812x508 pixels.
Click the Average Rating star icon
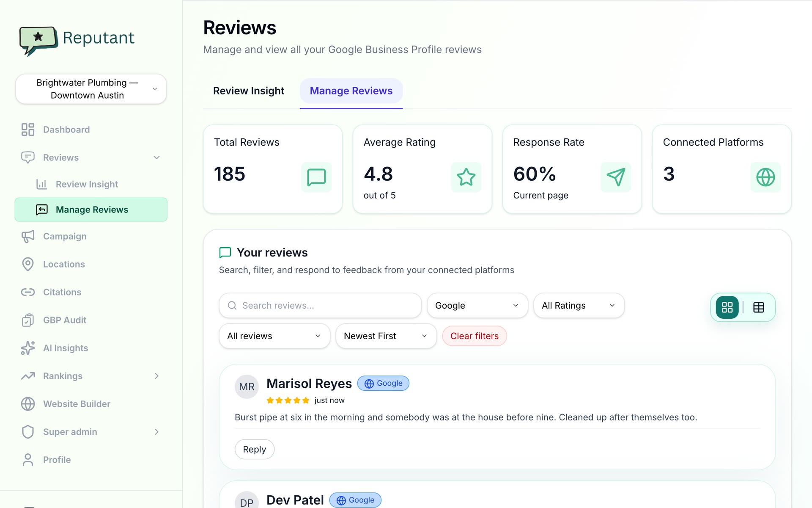(466, 177)
